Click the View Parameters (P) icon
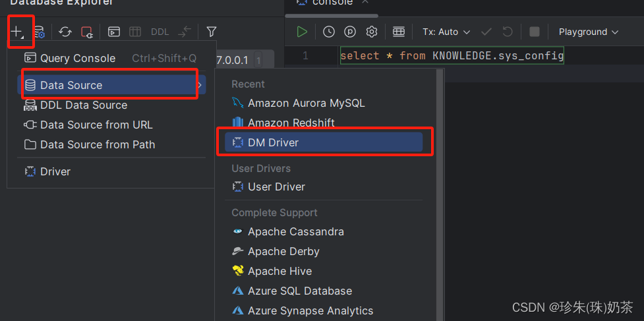This screenshot has width=644, height=321. click(350, 32)
